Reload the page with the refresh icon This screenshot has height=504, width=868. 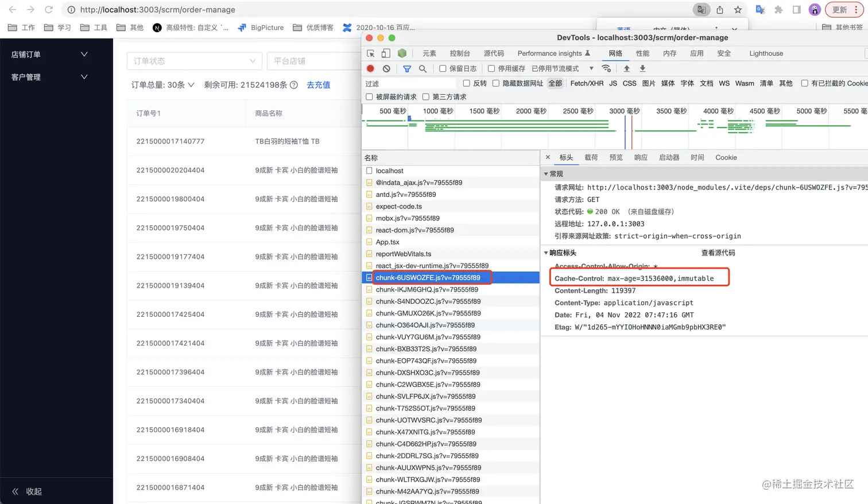coord(49,10)
